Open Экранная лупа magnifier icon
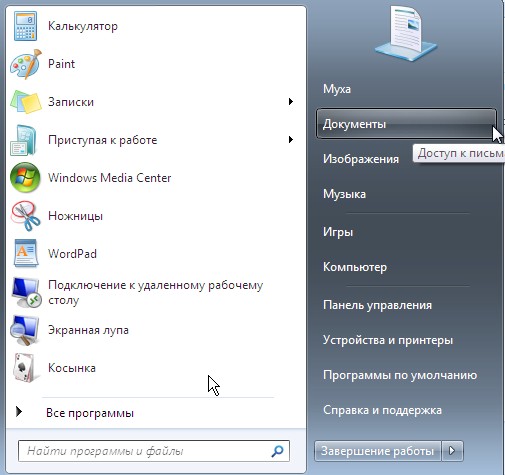The height and width of the screenshot is (475, 505). tap(25, 330)
